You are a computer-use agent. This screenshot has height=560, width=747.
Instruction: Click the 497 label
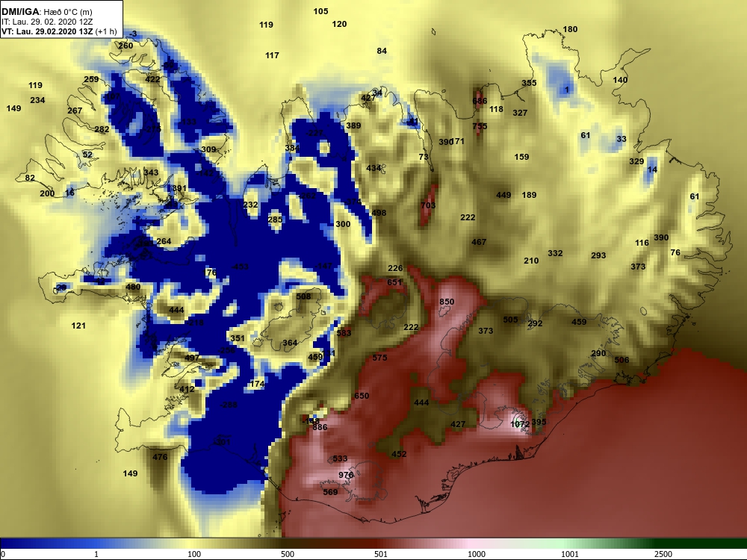[x=192, y=358]
